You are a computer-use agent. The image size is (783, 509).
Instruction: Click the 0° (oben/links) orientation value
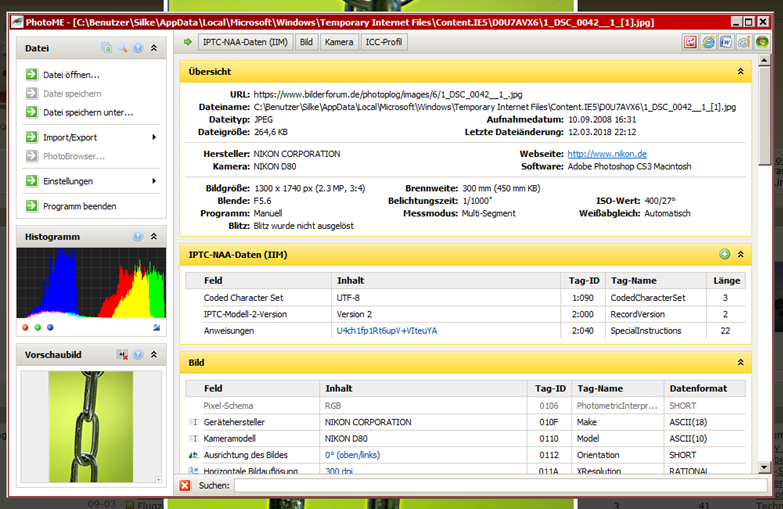[352, 455]
